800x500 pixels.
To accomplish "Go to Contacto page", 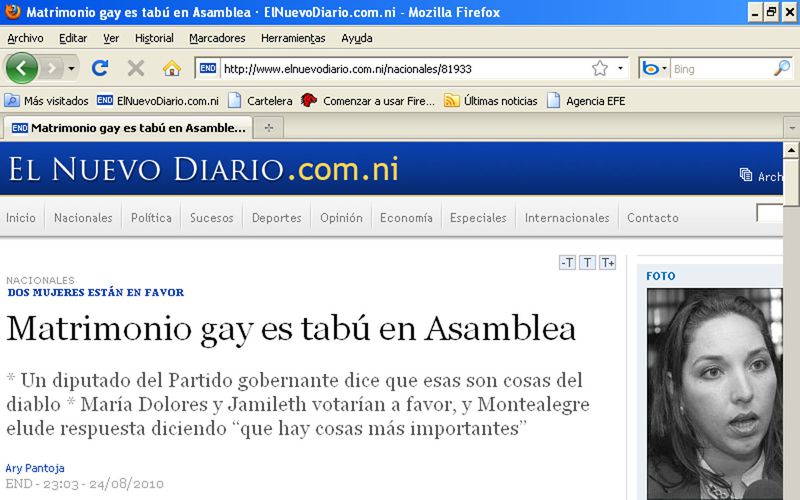I will click(653, 218).
